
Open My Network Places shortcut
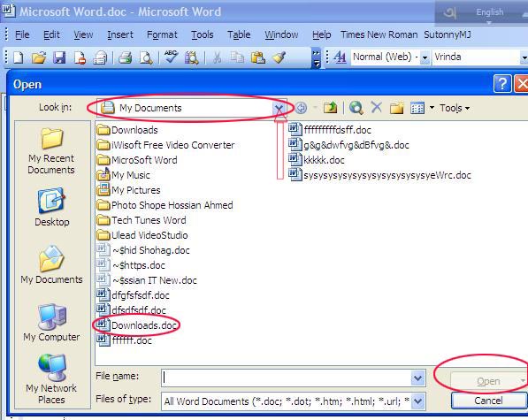click(51, 379)
